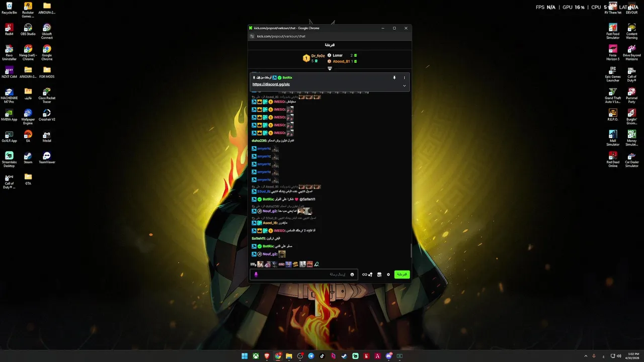Open FOR MODS folder on desktop
This screenshot has width=644, height=362.
[47, 72]
